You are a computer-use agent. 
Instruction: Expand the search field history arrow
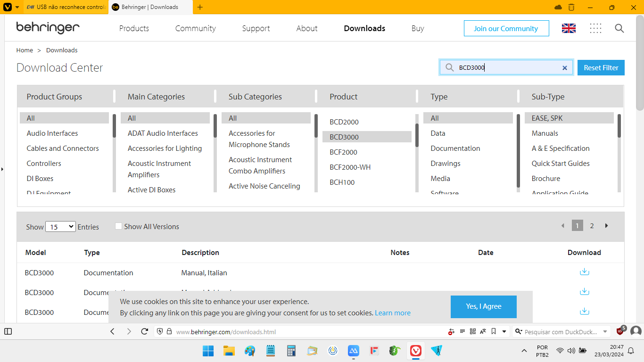coord(605,332)
